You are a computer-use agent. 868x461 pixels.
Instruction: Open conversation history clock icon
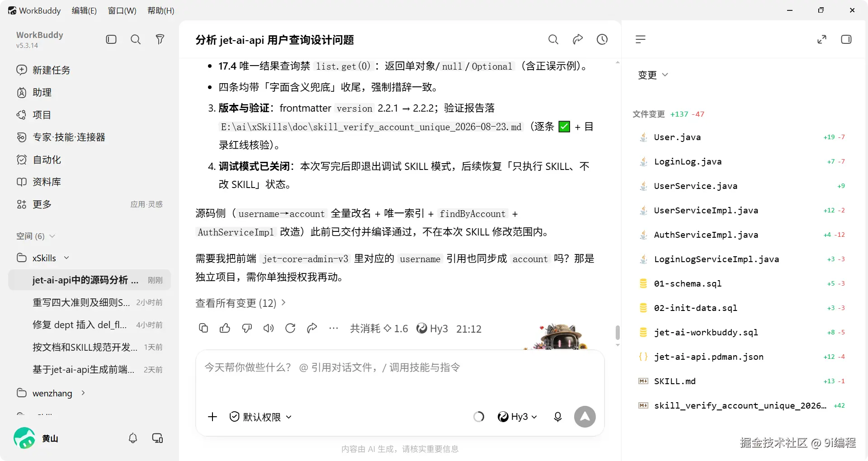click(602, 39)
